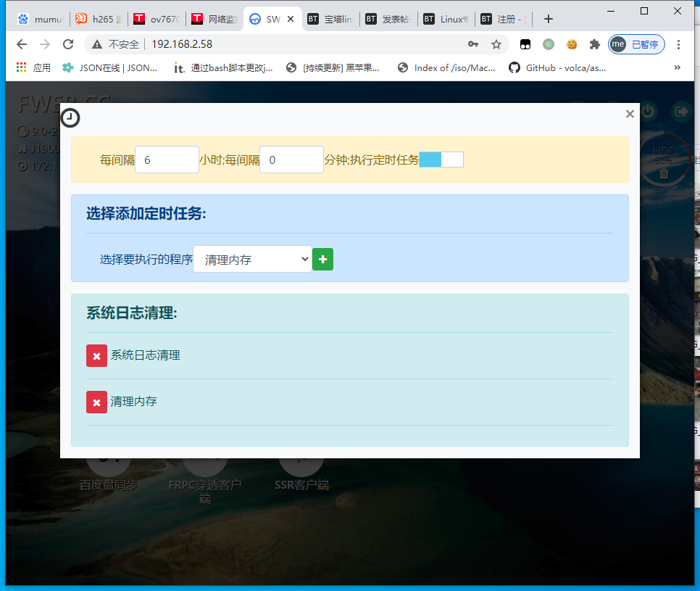This screenshot has width=700, height=591.
Task: Open the browser extensions puzzle icon
Action: coord(595,44)
